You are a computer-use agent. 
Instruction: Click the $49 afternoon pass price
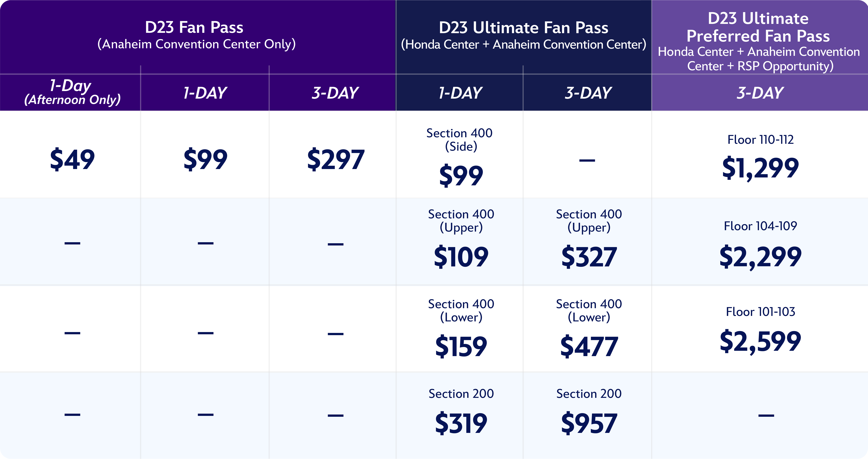click(x=72, y=159)
